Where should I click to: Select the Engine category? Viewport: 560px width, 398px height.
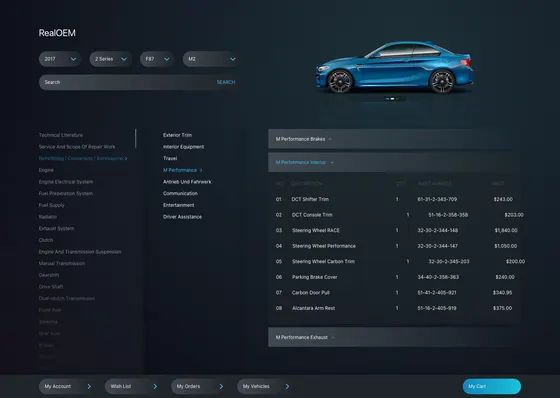(46, 170)
